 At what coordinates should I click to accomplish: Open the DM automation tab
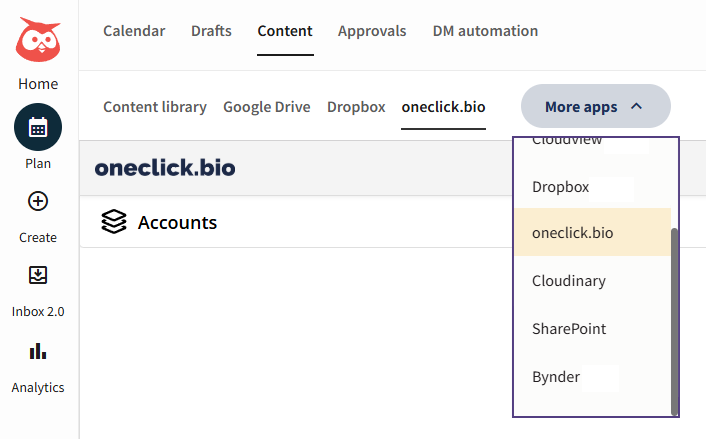coord(485,31)
